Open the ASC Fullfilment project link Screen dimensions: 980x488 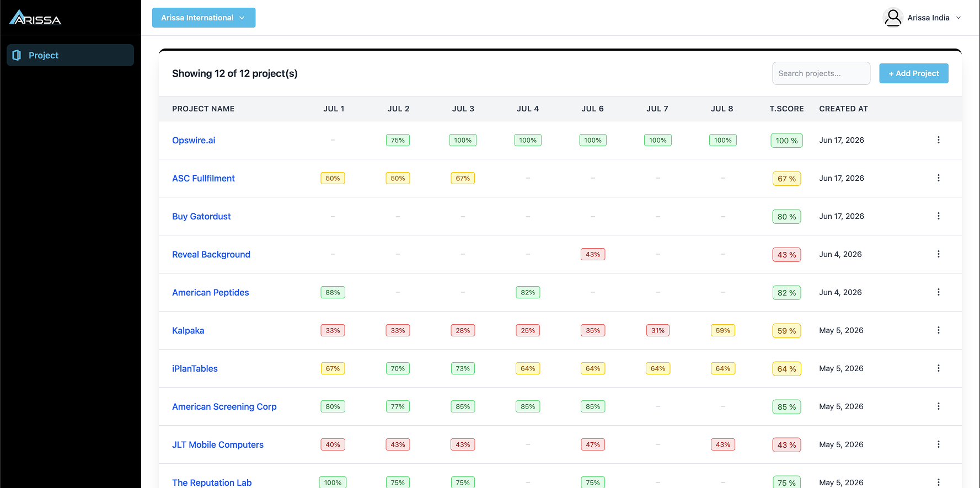(204, 178)
